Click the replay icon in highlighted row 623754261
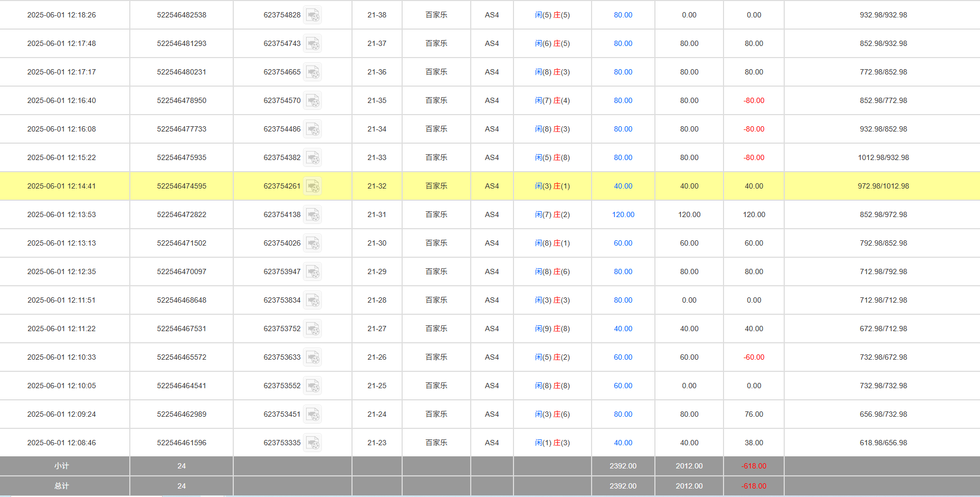980x497 pixels. pos(313,186)
